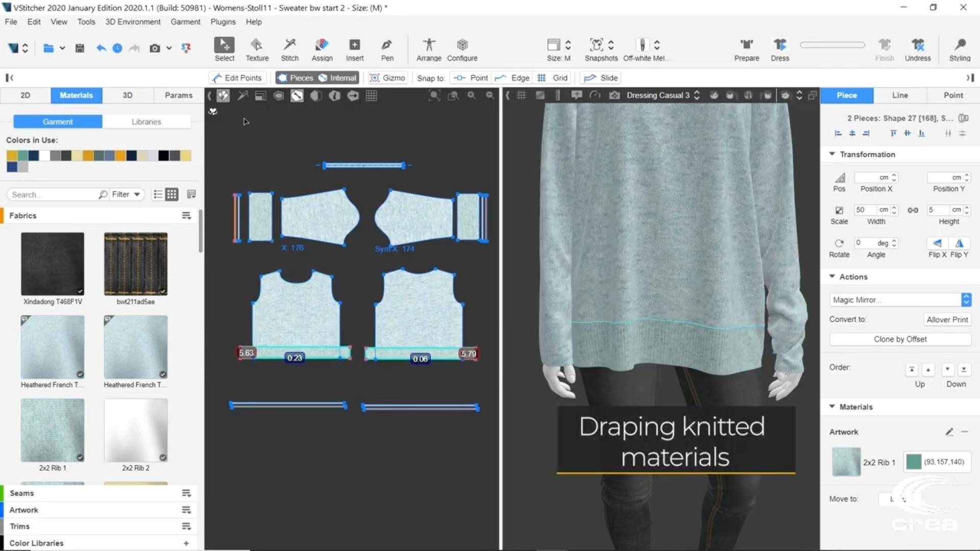Toggle the Internal display button
The width and height of the screenshot is (980, 551).
[x=337, y=78]
